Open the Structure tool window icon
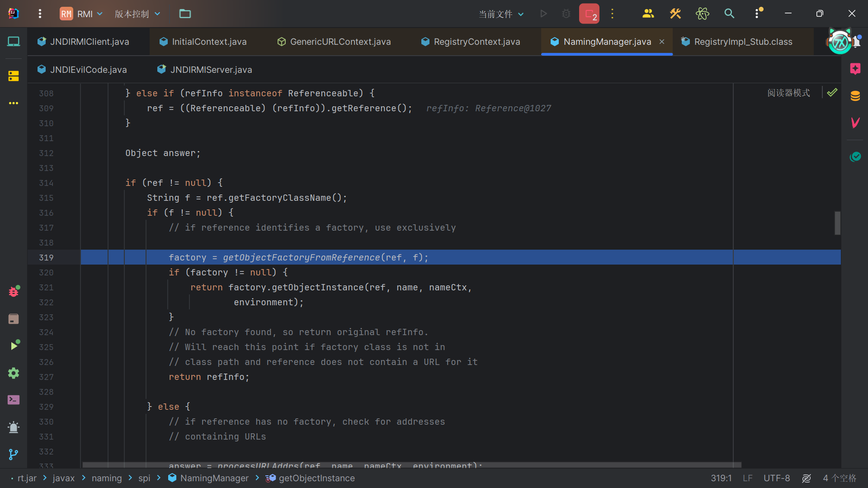The image size is (868, 488). coord(14,76)
